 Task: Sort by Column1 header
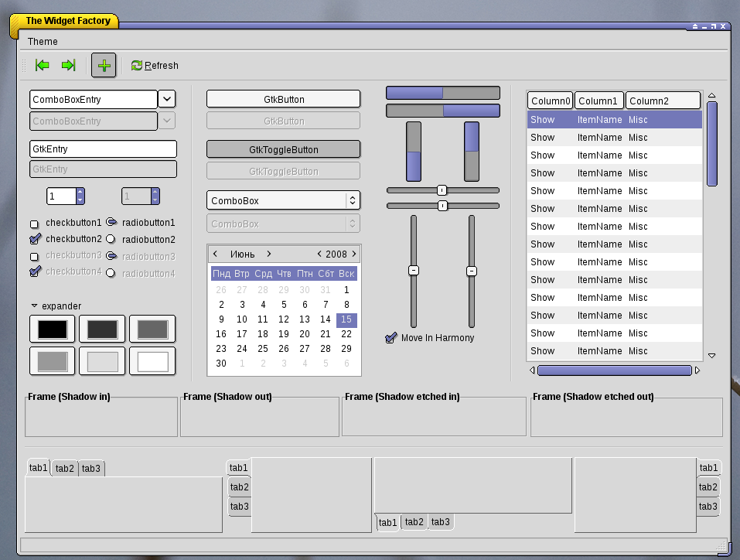point(599,101)
